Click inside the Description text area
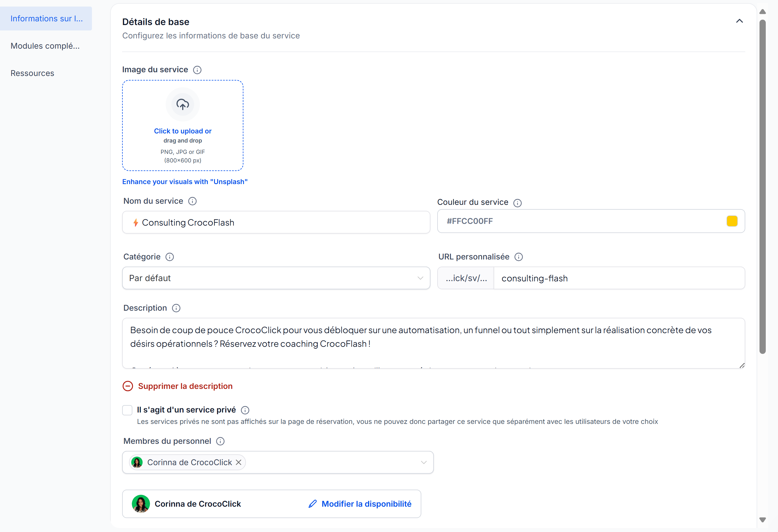The width and height of the screenshot is (778, 532). click(434, 343)
